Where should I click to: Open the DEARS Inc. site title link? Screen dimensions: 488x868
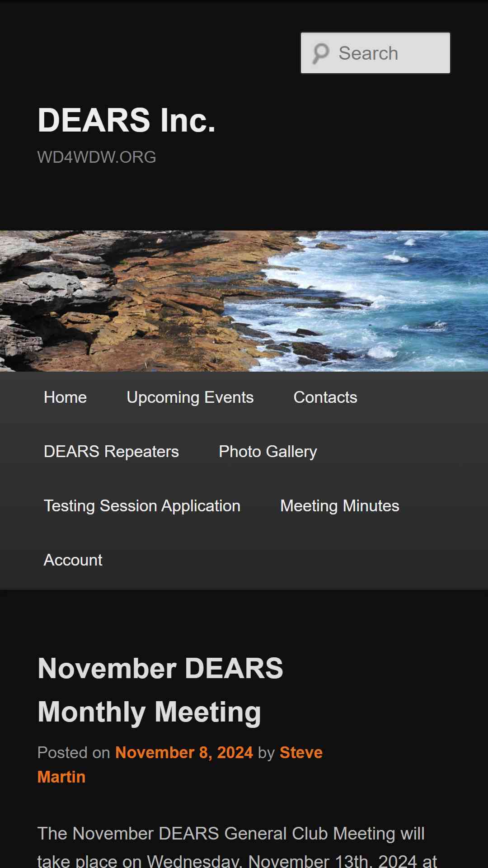click(127, 120)
